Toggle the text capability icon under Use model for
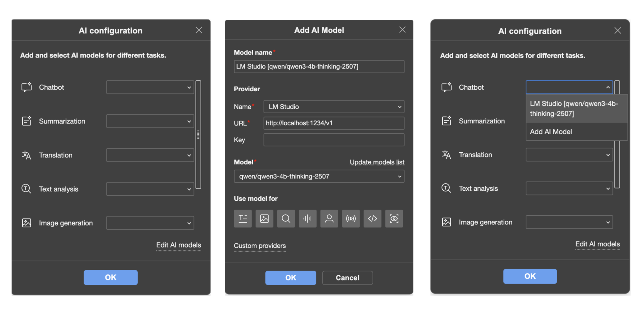This screenshot has height=316, width=644. (x=243, y=218)
